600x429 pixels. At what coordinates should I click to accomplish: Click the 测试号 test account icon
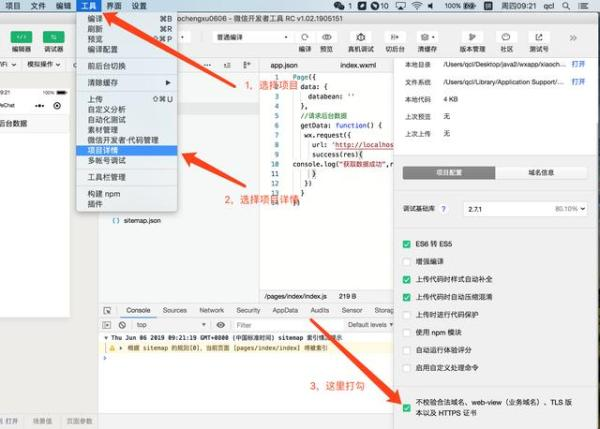click(x=539, y=37)
